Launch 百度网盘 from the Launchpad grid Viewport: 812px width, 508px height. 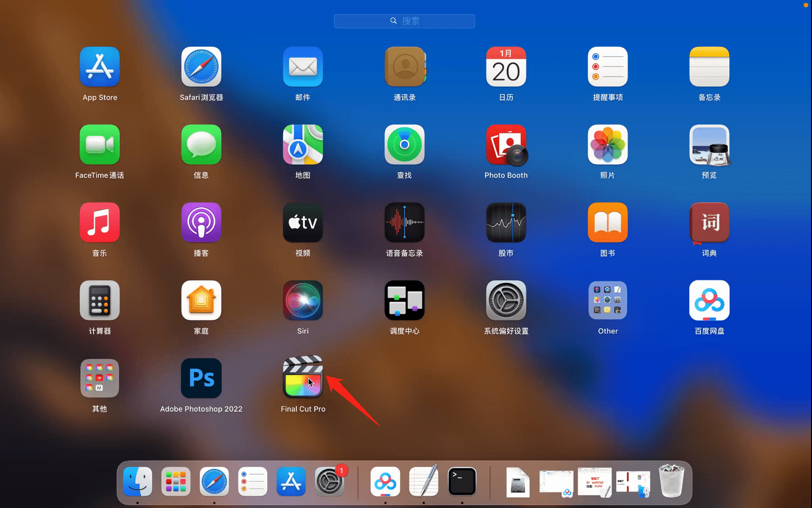click(709, 301)
